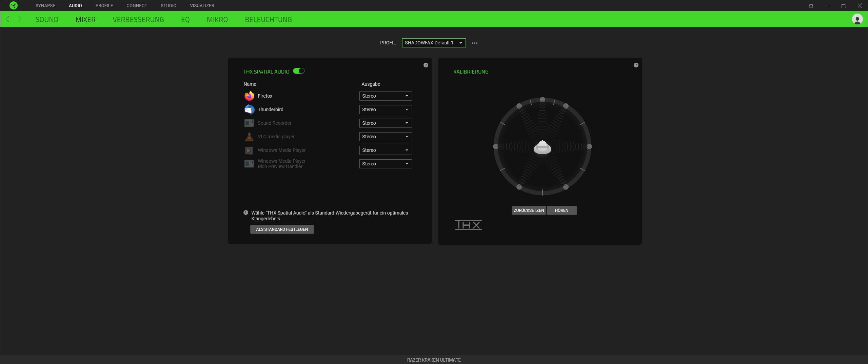Click ALS STANDARD FESTLEGEN button
The height and width of the screenshot is (364, 868).
(x=282, y=229)
